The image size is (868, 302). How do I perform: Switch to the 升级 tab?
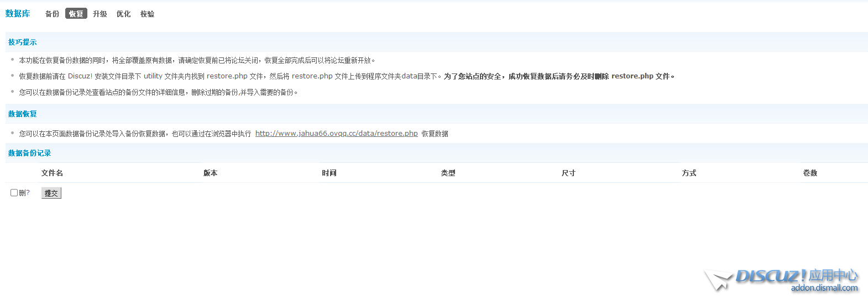coord(100,14)
